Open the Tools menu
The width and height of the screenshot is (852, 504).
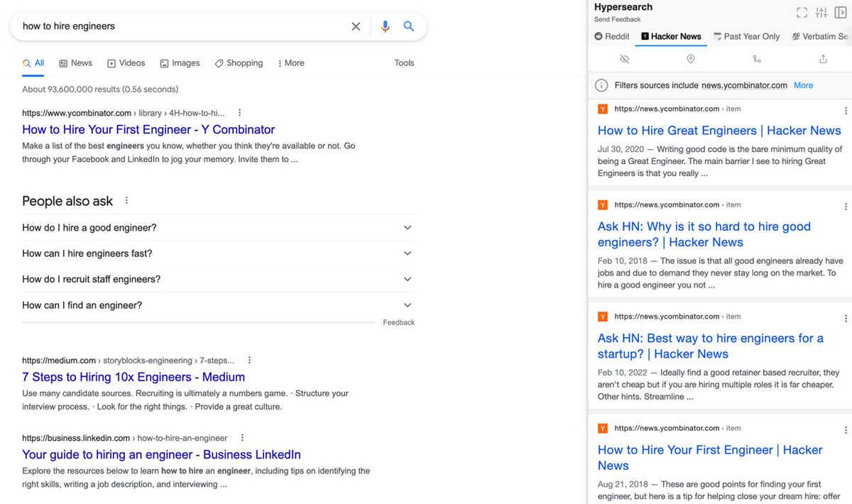click(x=404, y=63)
